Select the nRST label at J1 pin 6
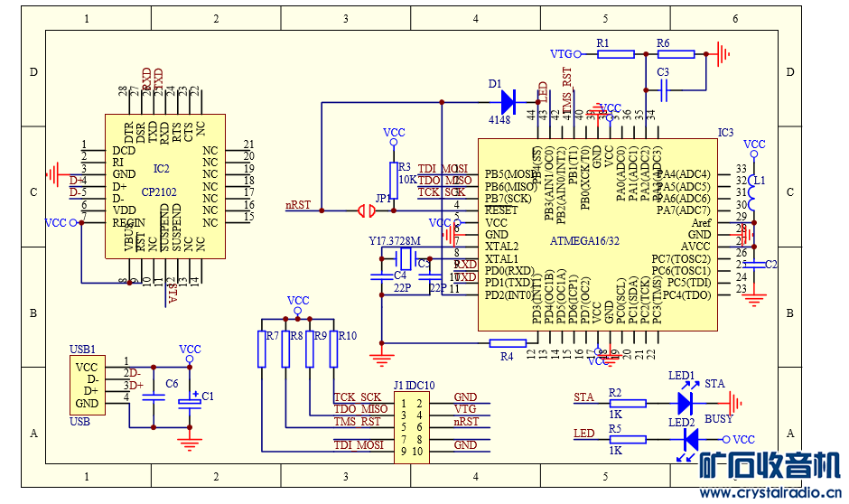Image resolution: width=849 pixels, height=504 pixels. coord(466,421)
